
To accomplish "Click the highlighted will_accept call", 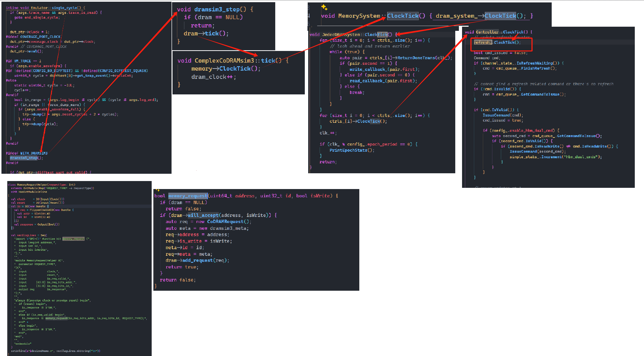I will tap(203, 215).
